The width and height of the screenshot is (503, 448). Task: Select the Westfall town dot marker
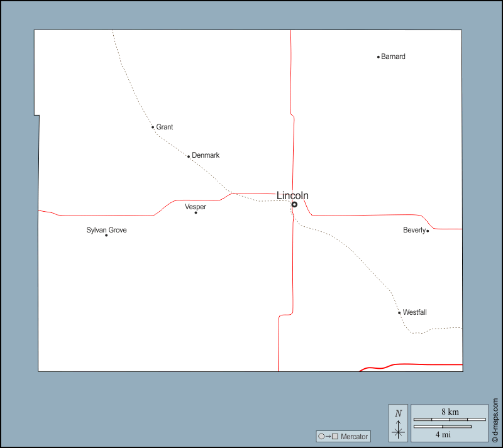pyautogui.click(x=399, y=313)
